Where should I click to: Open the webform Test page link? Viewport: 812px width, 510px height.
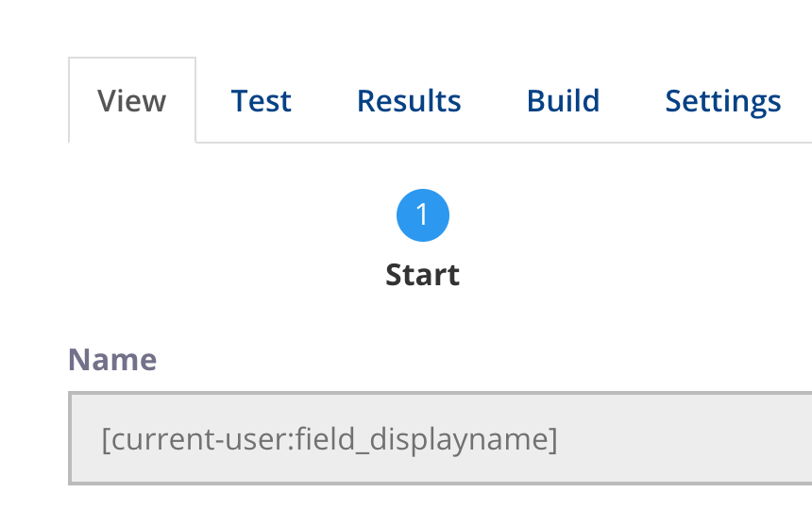tap(261, 100)
